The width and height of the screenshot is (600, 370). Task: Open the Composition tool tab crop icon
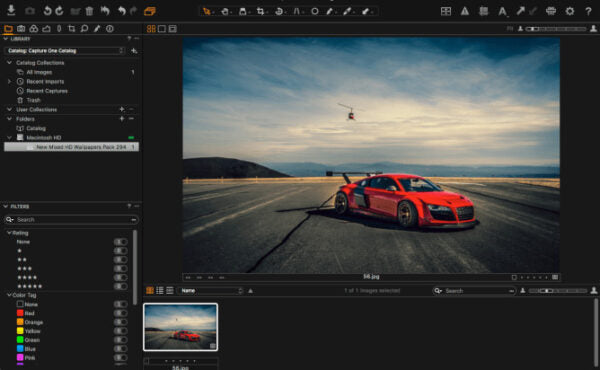pyautogui.click(x=72, y=29)
